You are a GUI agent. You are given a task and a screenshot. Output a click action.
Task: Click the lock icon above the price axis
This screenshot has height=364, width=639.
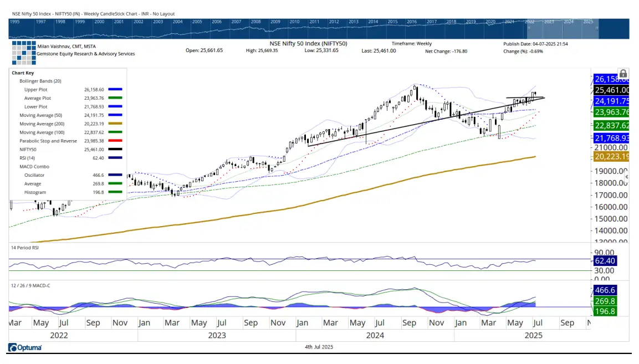click(622, 73)
